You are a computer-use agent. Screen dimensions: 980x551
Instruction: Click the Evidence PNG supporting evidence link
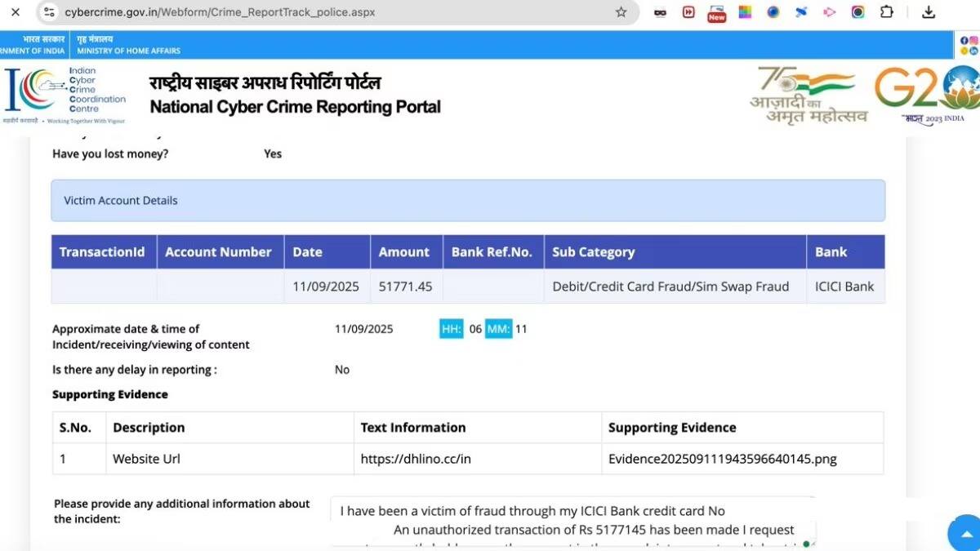721,459
